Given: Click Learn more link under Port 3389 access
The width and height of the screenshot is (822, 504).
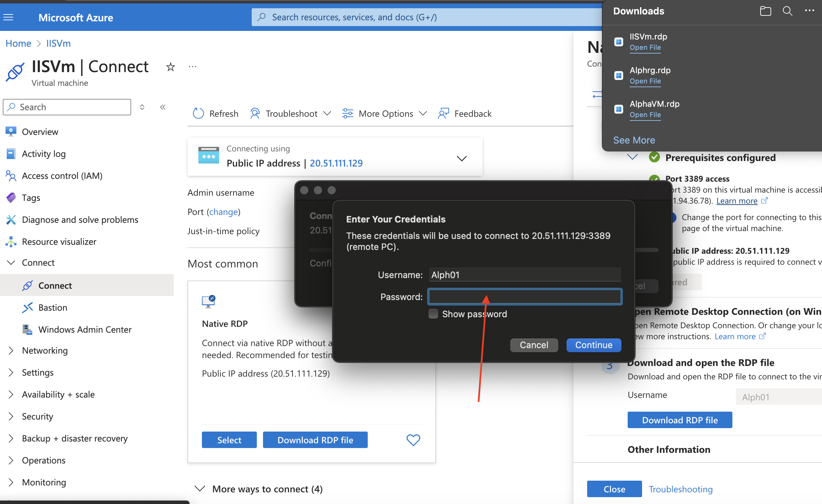Looking at the screenshot, I should click(737, 201).
